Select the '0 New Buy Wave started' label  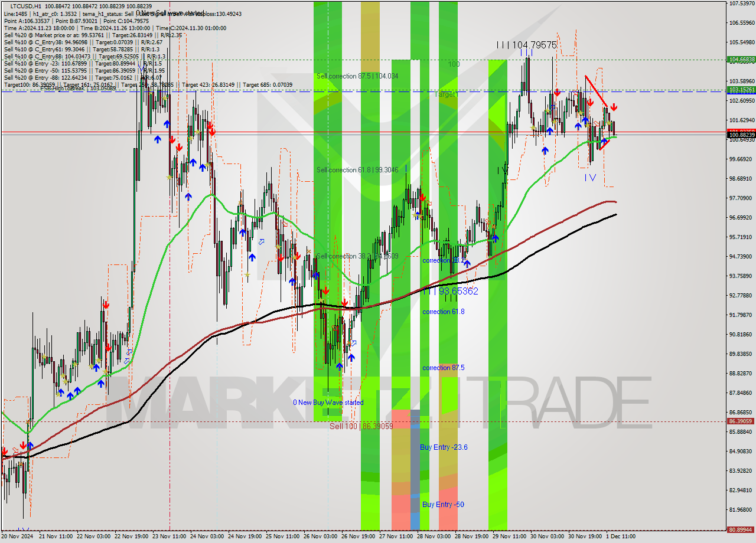point(328,403)
